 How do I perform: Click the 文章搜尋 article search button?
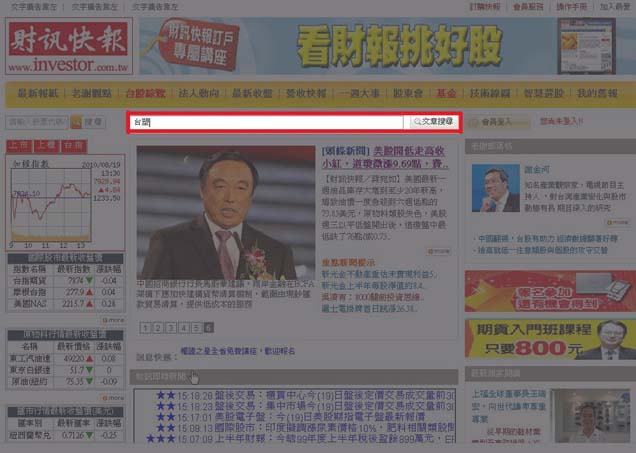[433, 122]
